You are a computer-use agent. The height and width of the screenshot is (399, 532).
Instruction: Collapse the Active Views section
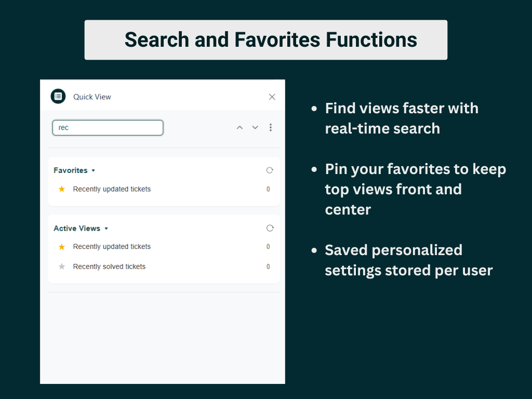[x=107, y=228]
